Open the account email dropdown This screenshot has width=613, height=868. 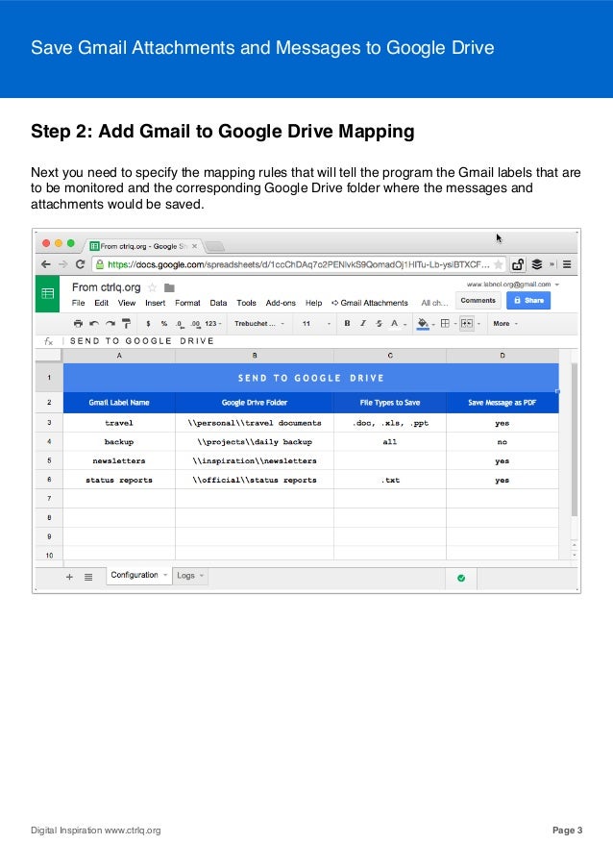coord(513,284)
